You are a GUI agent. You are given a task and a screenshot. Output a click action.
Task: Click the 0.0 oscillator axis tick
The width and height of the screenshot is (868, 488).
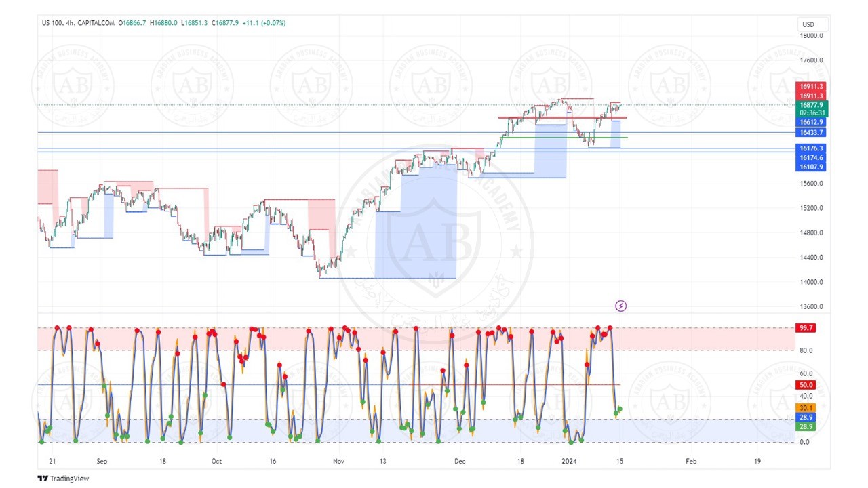[804, 443]
